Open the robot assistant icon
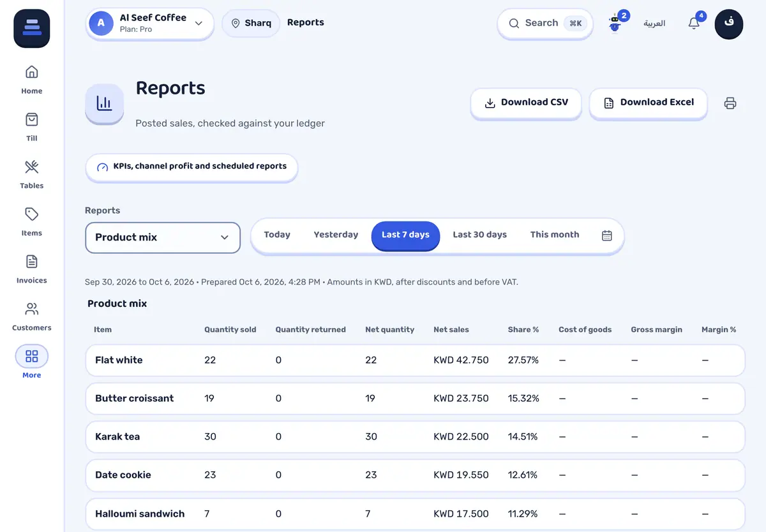This screenshot has height=532, width=766. tap(615, 24)
